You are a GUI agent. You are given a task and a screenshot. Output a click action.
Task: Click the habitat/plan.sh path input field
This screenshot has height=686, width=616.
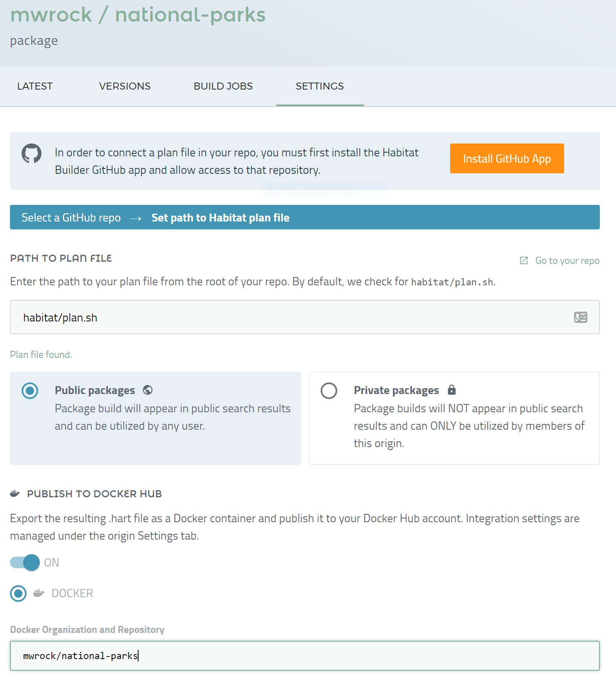pyautogui.click(x=290, y=317)
